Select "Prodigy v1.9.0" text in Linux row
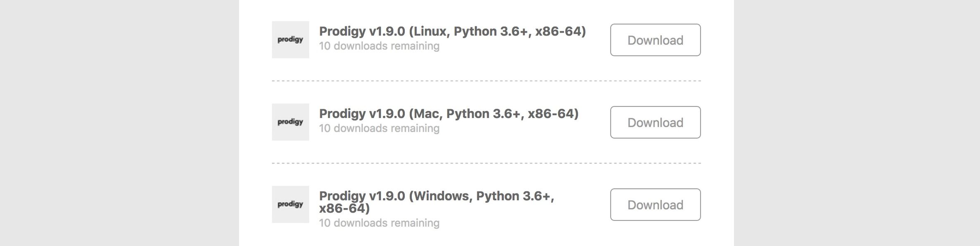Screen dimensions: 980x246 [362, 31]
